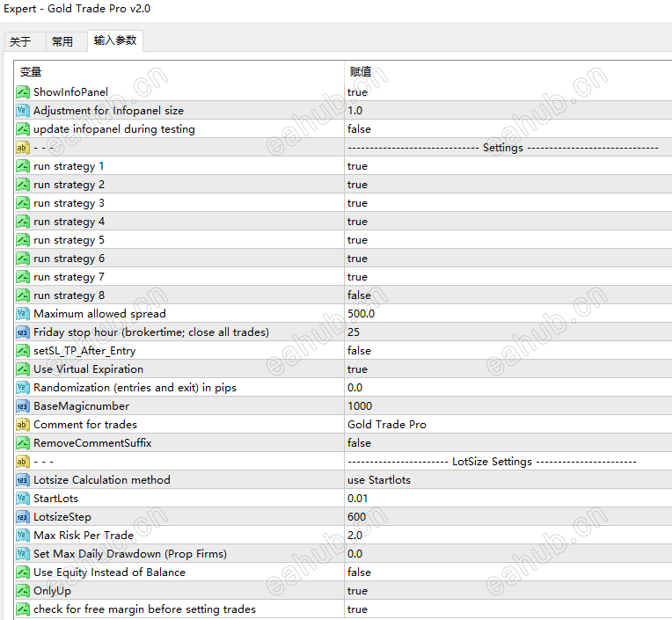Select the 输入参数 tab
672x620 pixels.
coord(115,40)
